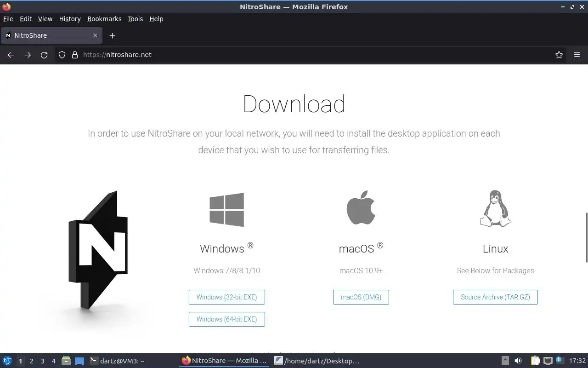This screenshot has width=588, height=368.
Task: Click the Apple logo icon
Action: tap(361, 207)
